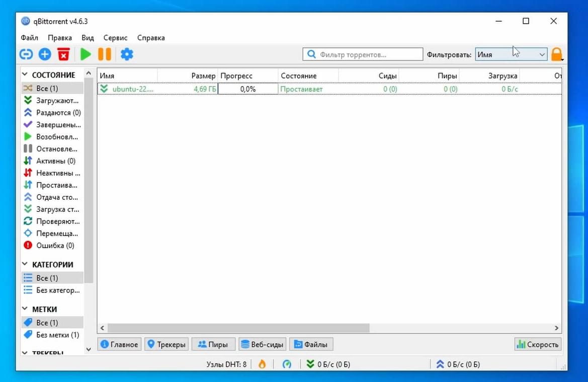Select Загрузка стоит filter
This screenshot has width=588, height=382.
tap(52, 209)
